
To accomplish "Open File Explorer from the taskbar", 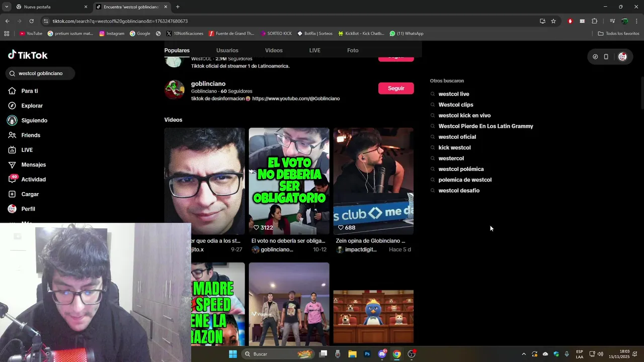I will pyautogui.click(x=353, y=354).
